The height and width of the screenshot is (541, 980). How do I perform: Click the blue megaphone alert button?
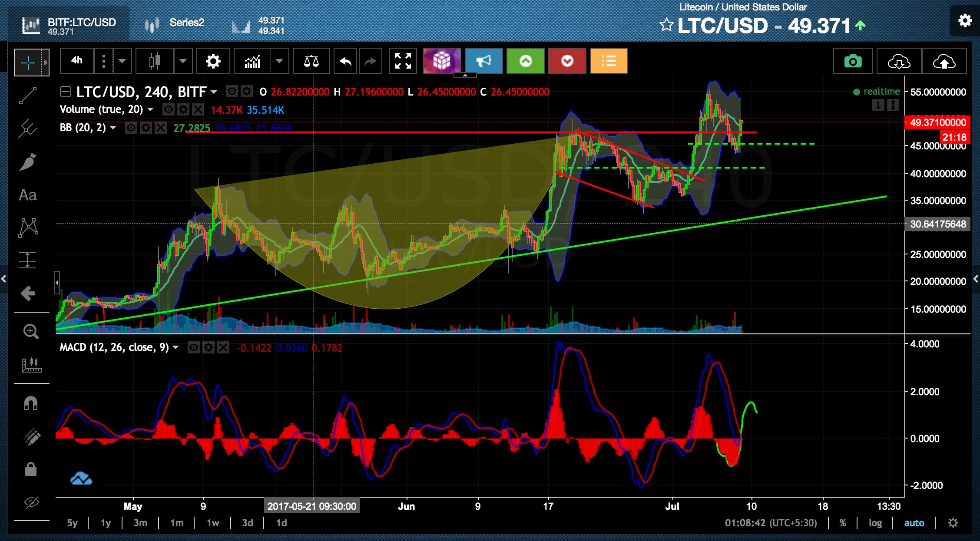point(483,61)
